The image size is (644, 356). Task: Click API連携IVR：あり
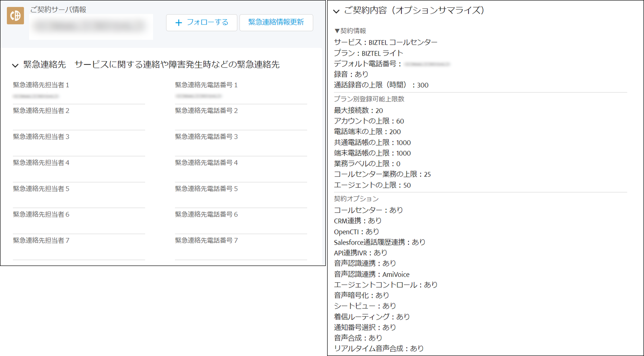pos(361,253)
